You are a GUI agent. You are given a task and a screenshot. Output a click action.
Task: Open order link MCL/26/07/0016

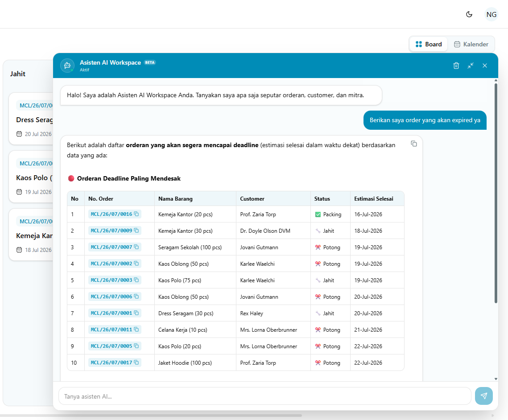(112, 214)
